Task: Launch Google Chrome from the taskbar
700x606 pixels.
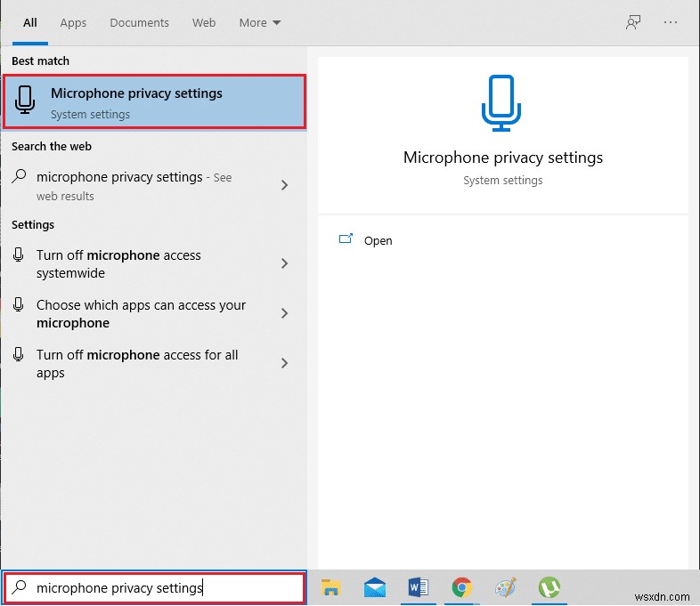Action: [x=461, y=587]
